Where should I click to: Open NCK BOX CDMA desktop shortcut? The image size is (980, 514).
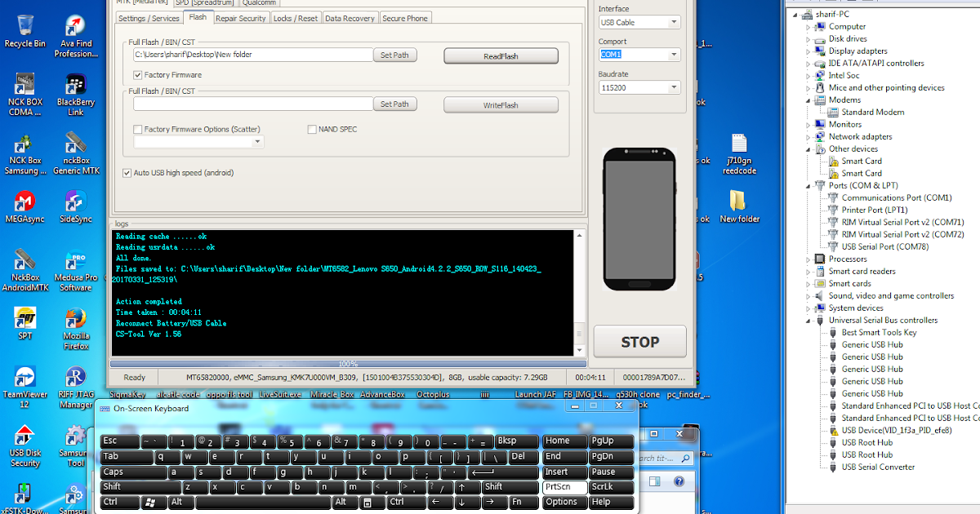24,95
